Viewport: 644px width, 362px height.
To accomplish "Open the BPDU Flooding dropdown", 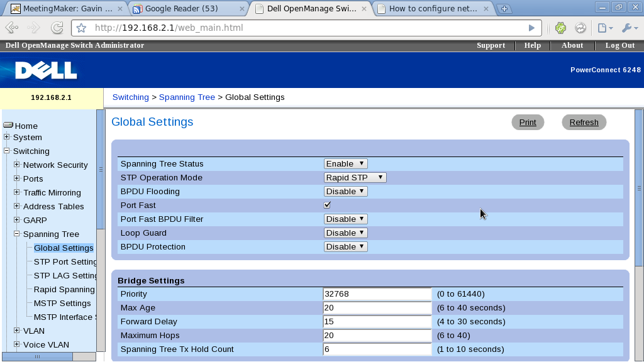I will tap(345, 192).
